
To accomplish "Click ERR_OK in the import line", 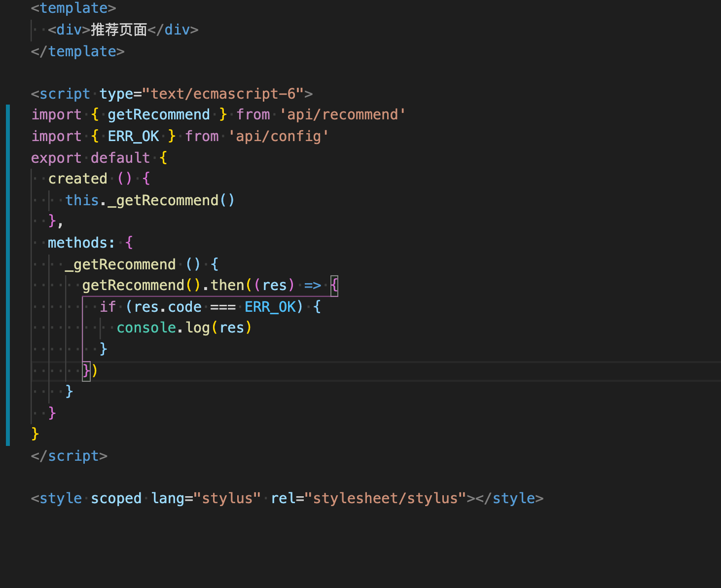I will [x=134, y=136].
